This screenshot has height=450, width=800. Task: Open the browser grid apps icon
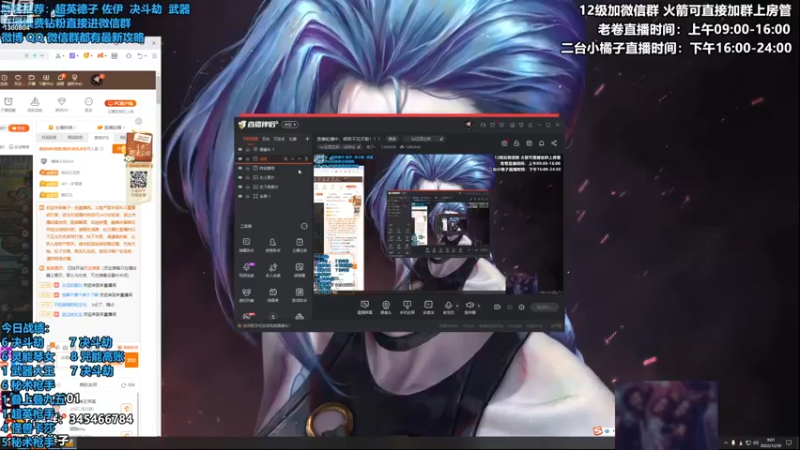click(114, 56)
